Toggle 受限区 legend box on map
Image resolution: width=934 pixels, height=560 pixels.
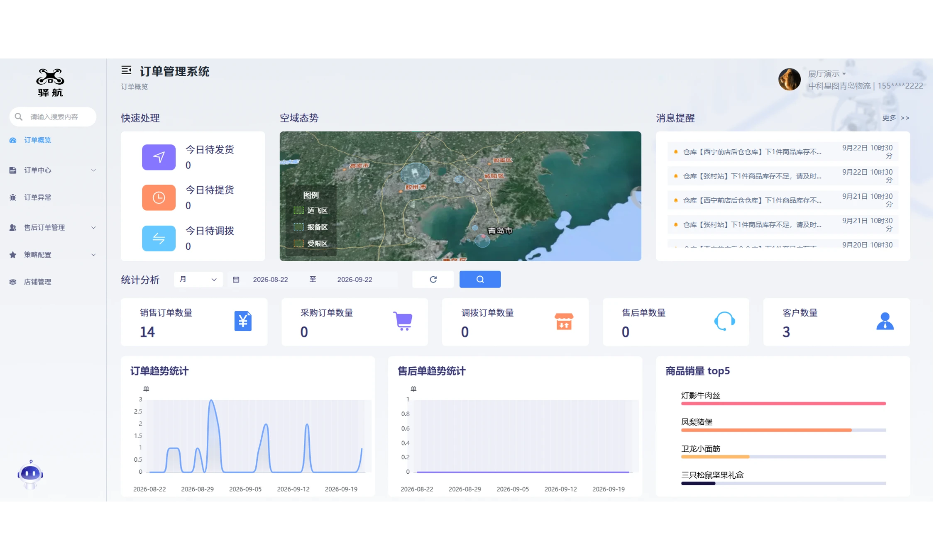(299, 244)
